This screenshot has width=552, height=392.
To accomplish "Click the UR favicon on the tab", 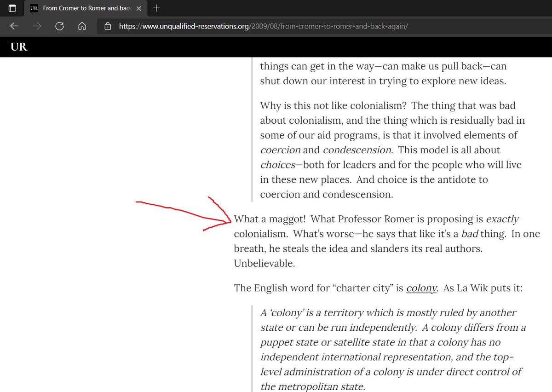I will point(34,8).
